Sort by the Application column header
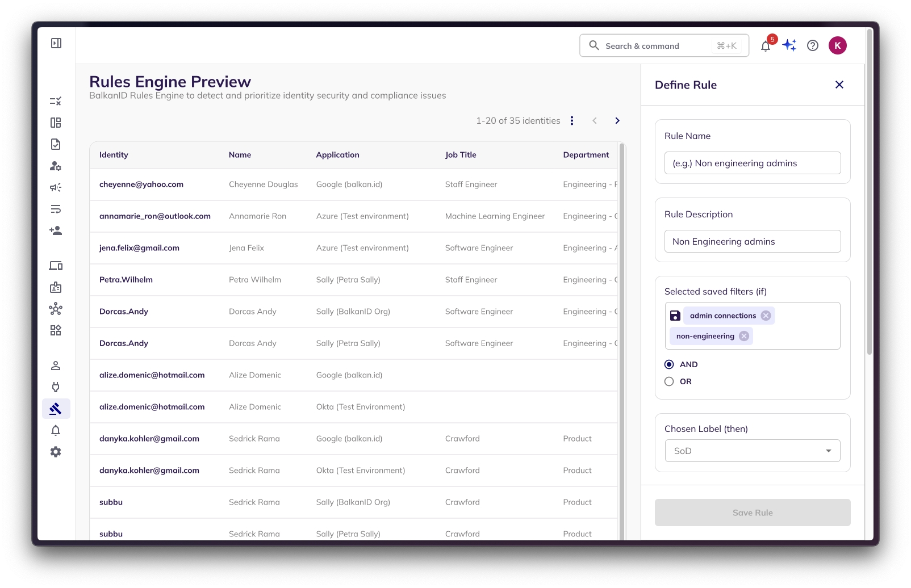The width and height of the screenshot is (911, 588). [x=337, y=155]
